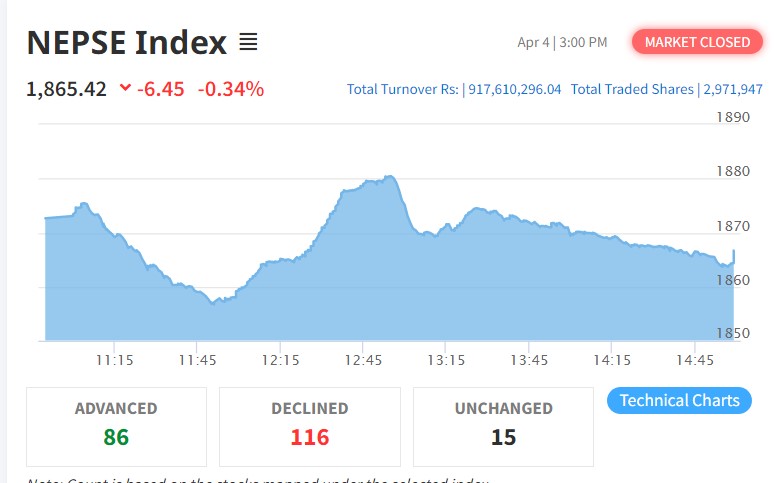Click the 1,865.42 index value
The image size is (782, 483).
(x=66, y=88)
